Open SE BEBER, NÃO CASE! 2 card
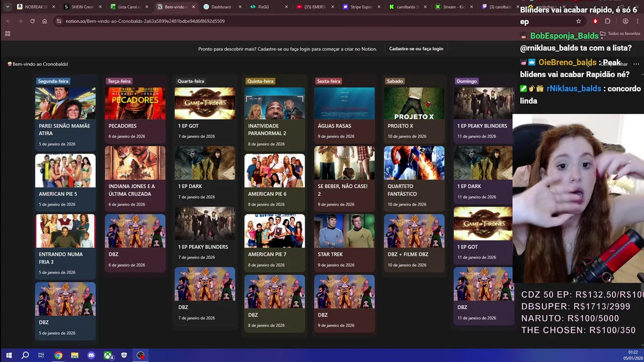 [345, 178]
